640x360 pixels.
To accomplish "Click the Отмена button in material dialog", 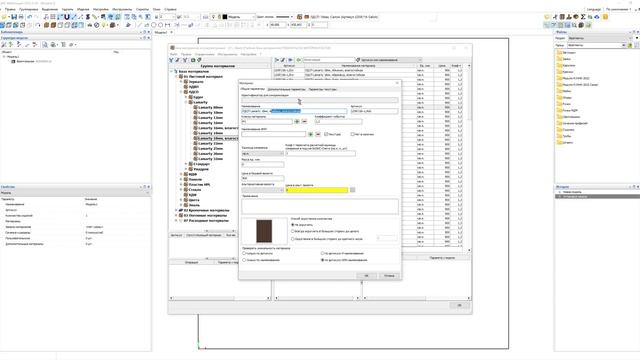I will tap(389, 276).
